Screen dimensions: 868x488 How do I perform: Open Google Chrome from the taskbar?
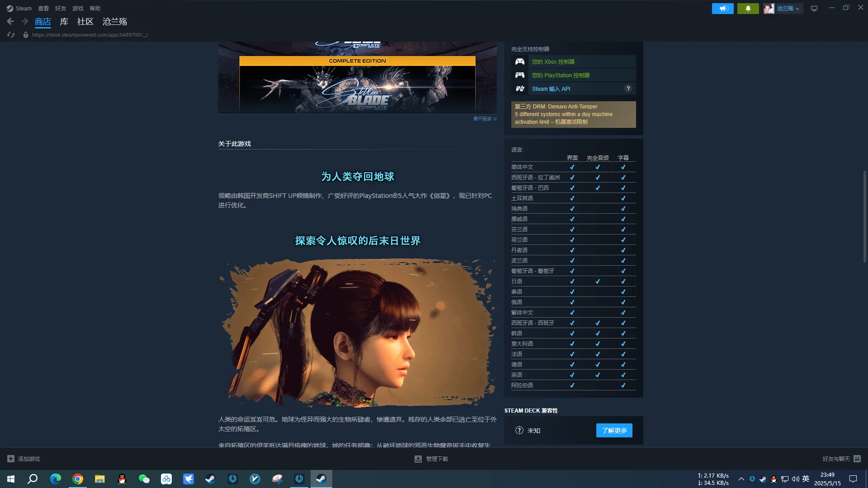pyautogui.click(x=78, y=479)
